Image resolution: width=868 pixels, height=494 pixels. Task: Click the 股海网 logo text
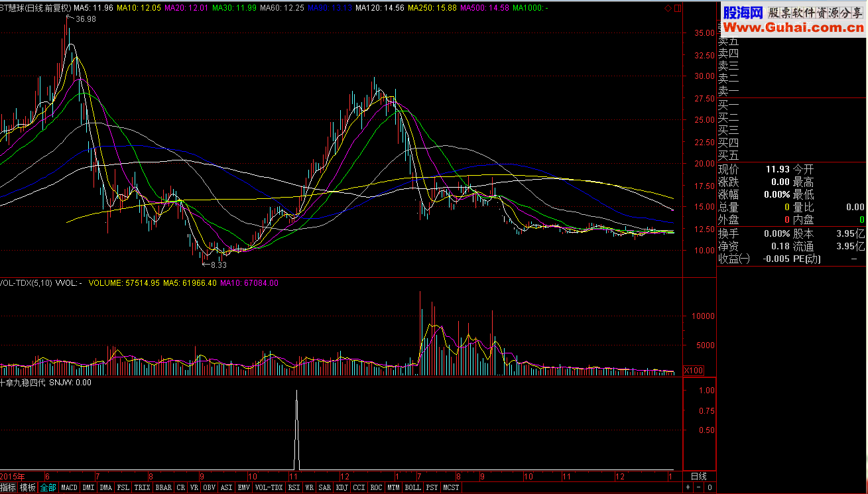point(743,12)
